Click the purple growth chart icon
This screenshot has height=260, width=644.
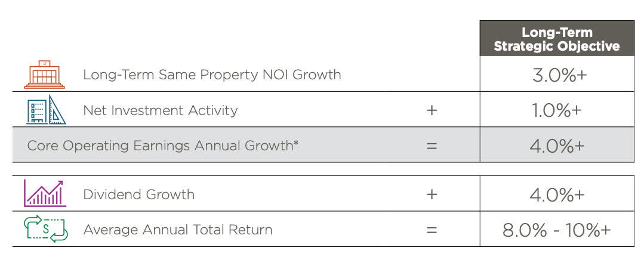pyautogui.click(x=45, y=193)
